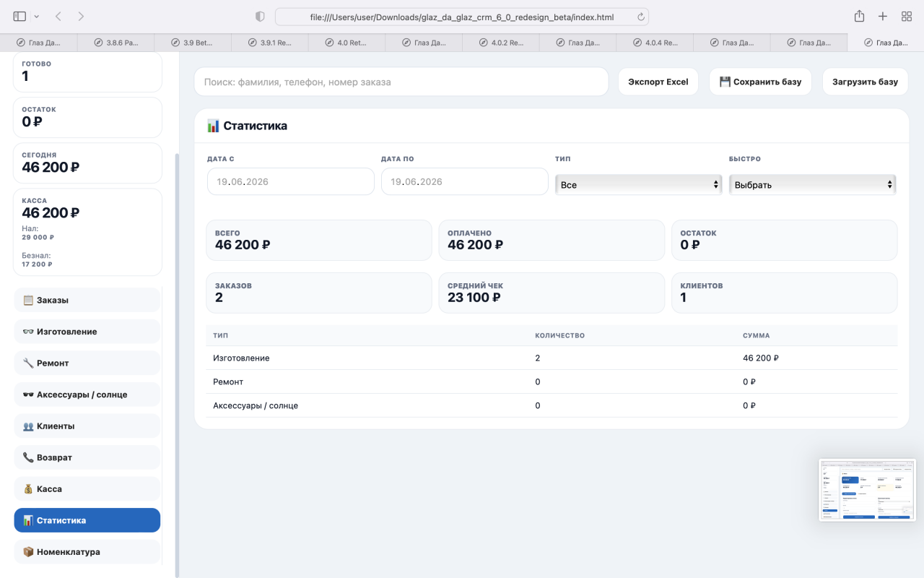Screen dimensions: 924x578
Task: Click the floppy disk icon on Сохранить базу
Action: coord(725,82)
